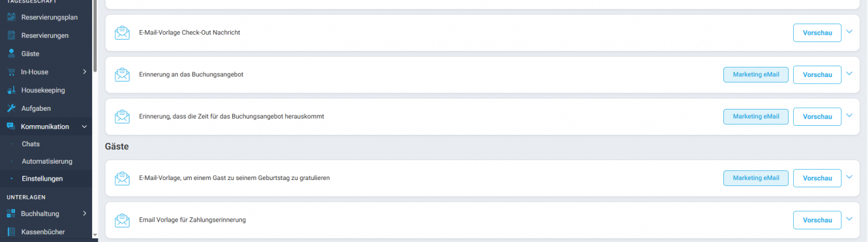
Task: Click the Aufgaben wrench icon
Action: point(11,108)
